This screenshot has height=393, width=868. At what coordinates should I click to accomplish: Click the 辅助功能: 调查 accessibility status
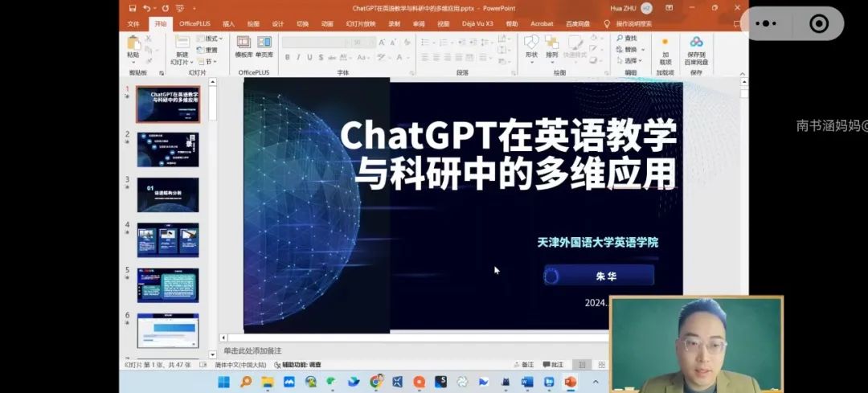tap(298, 365)
